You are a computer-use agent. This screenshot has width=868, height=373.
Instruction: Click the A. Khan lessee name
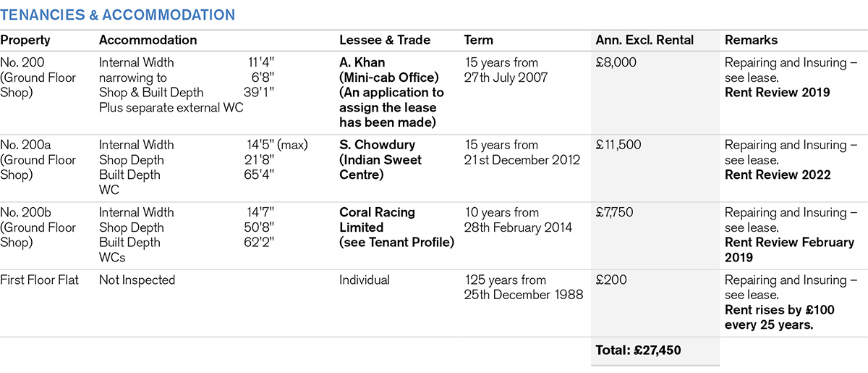pyautogui.click(x=363, y=62)
